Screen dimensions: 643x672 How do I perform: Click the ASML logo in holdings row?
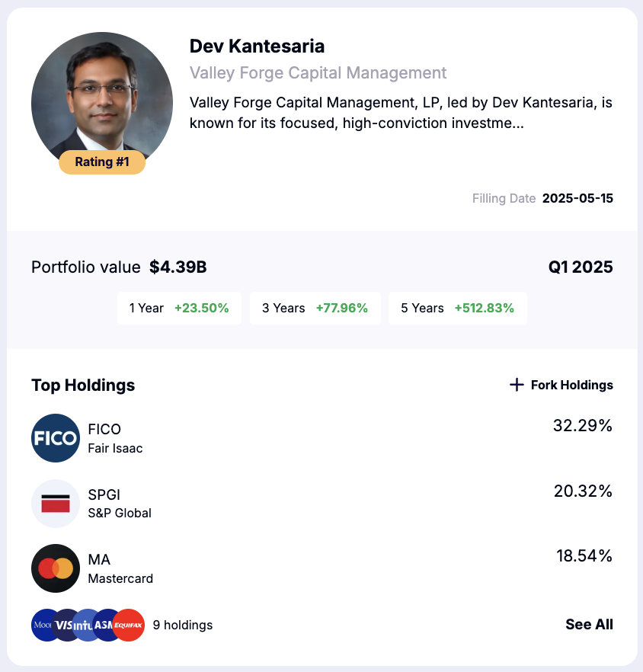[x=104, y=625]
